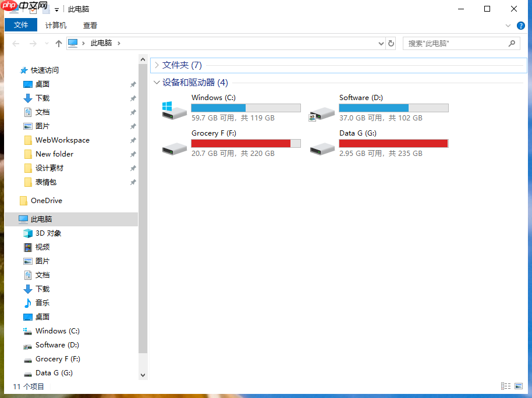Click the up-arrow navigation icon
The width and height of the screenshot is (532, 398).
point(58,43)
